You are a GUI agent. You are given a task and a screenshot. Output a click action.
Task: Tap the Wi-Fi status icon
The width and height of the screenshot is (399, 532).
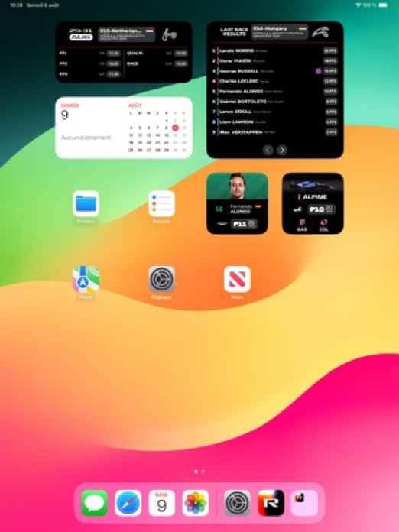[x=358, y=5]
